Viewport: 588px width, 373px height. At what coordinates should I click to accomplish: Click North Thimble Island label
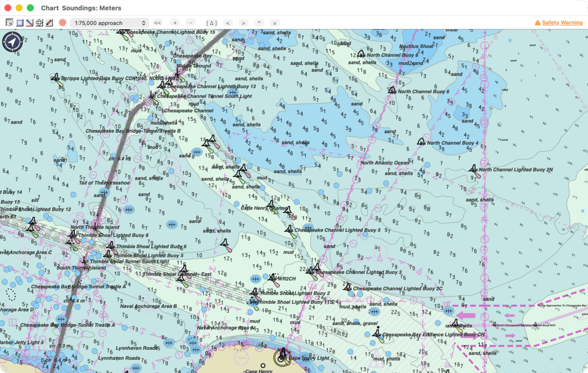[x=95, y=227]
